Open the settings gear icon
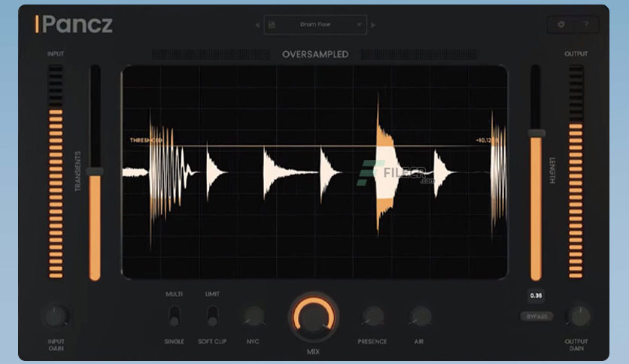This screenshot has height=364, width=629. (561, 25)
